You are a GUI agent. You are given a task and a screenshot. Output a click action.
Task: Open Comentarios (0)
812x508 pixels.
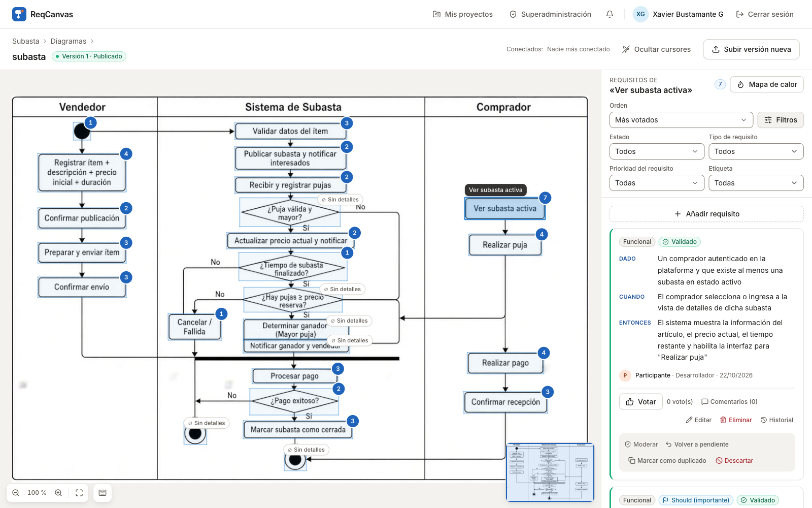click(x=729, y=402)
